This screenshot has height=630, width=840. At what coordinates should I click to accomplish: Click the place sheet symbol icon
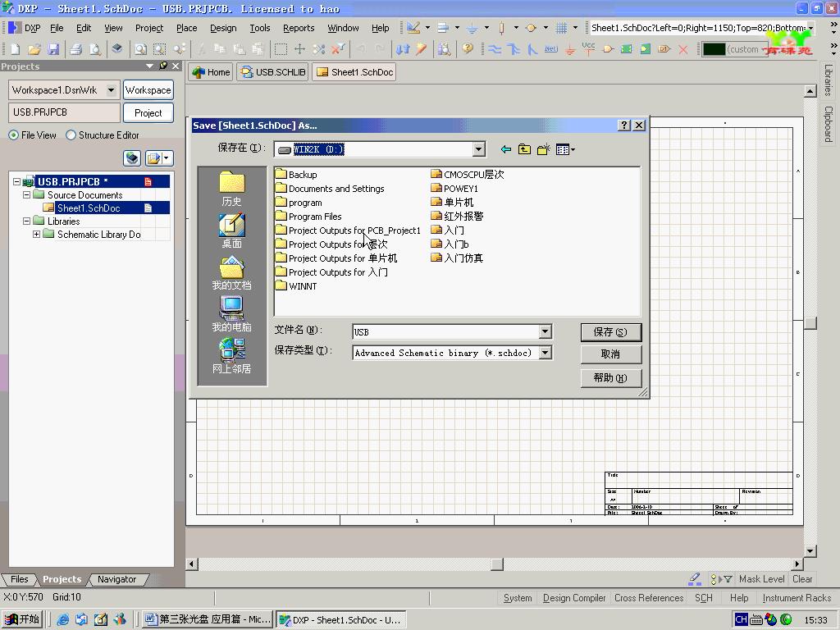tap(626, 49)
